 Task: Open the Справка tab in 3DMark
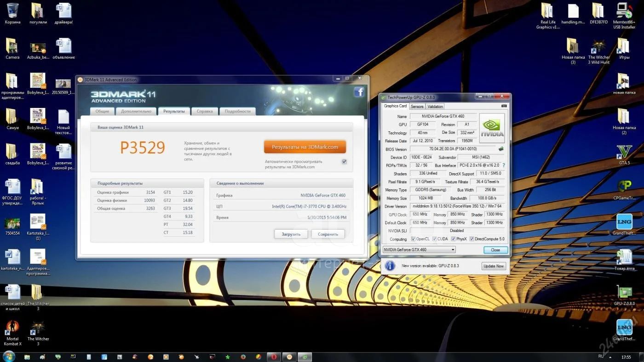pos(205,111)
